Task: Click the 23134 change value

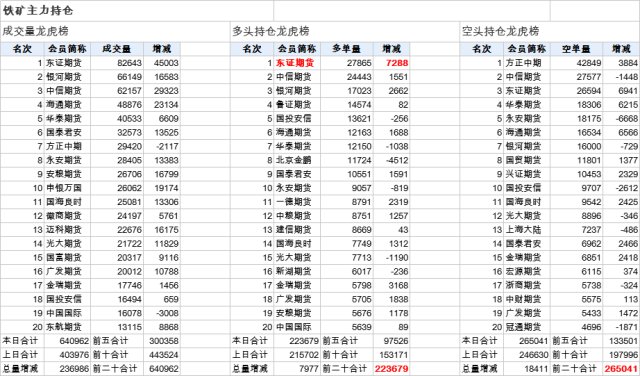Action: (166, 105)
